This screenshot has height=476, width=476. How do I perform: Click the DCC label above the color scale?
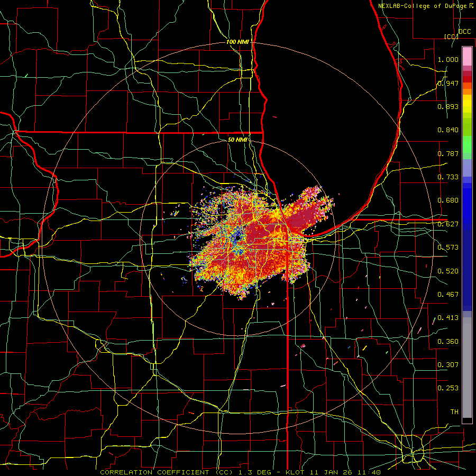465,32
